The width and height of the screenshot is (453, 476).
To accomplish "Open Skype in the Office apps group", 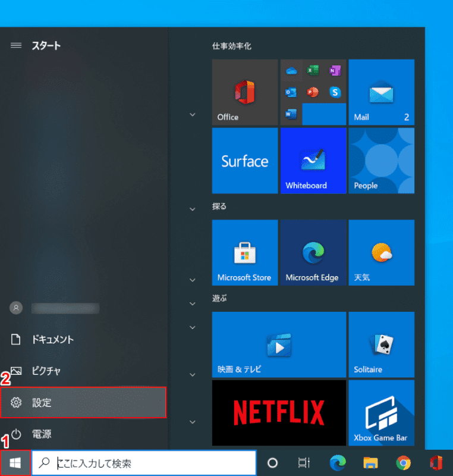I will tap(335, 92).
